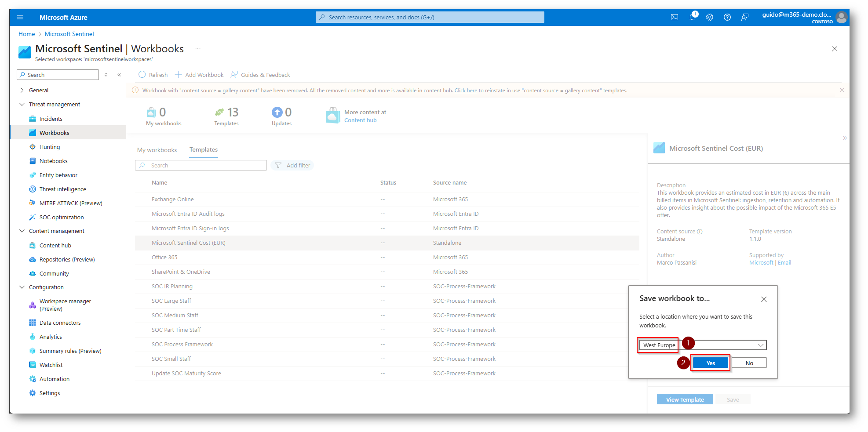Open the user account avatar

coord(842,18)
